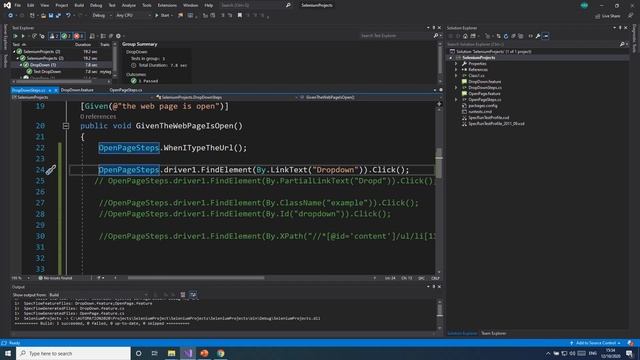Toggle word wrap in Output panel
The image size is (640, 360).
193,295
